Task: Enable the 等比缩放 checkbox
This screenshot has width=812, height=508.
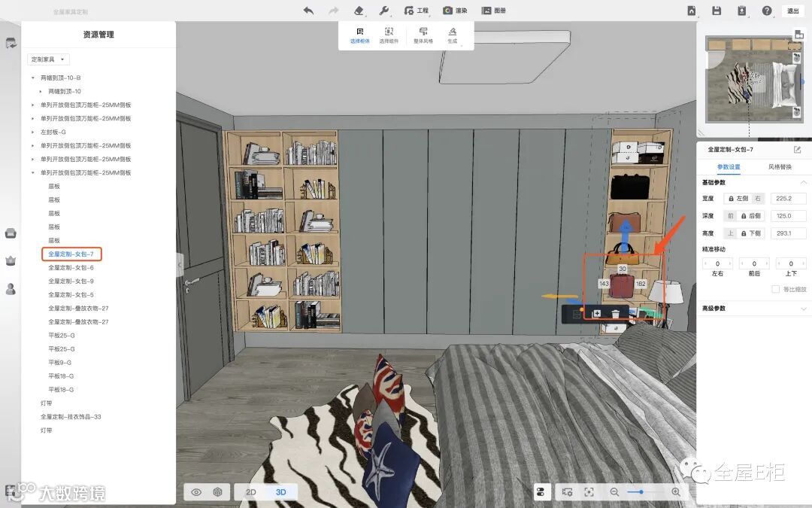Action: point(775,289)
